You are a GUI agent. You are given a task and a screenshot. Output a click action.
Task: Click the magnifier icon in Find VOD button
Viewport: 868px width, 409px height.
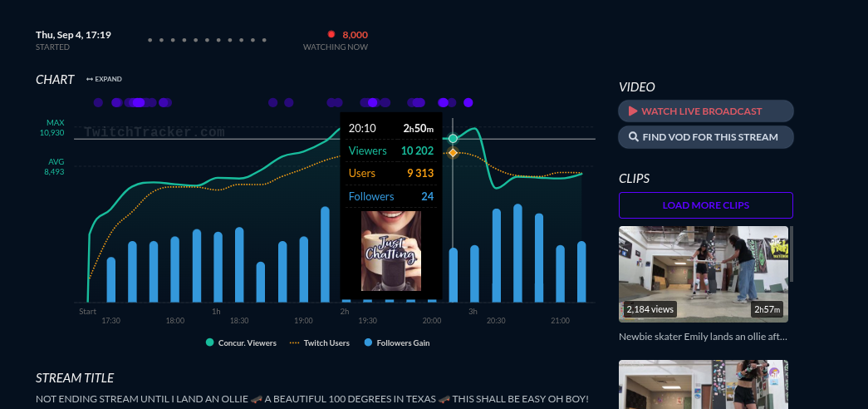click(x=634, y=137)
